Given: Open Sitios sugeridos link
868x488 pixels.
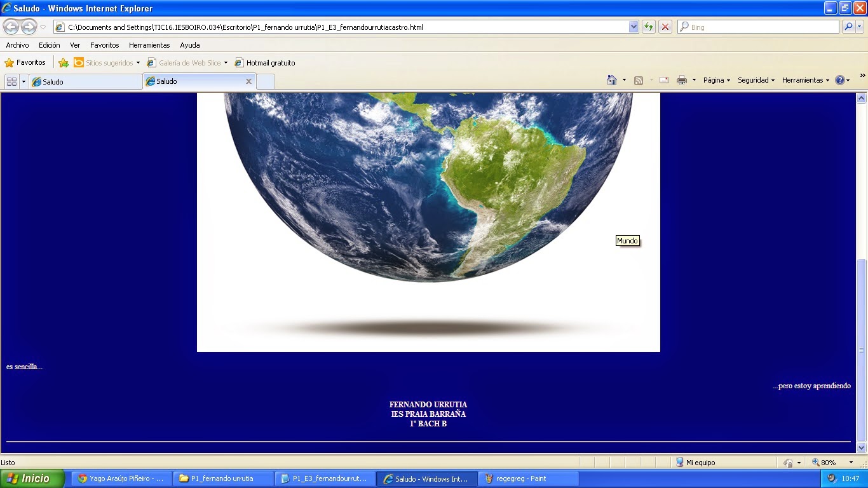Looking at the screenshot, I should pos(104,63).
